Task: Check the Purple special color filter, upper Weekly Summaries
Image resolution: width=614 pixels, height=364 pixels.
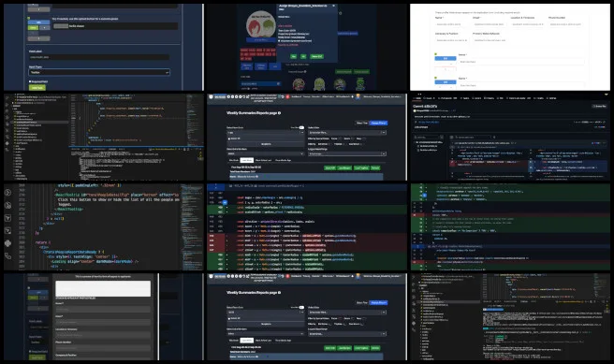Action: click(340, 138)
